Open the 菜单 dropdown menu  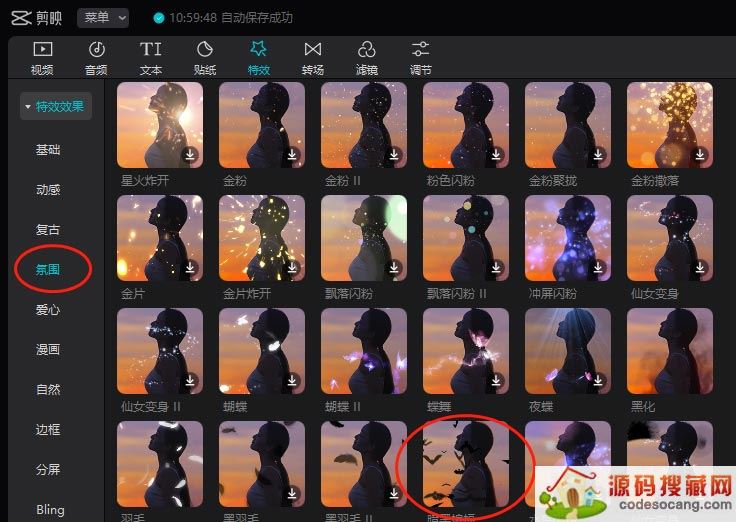click(103, 18)
